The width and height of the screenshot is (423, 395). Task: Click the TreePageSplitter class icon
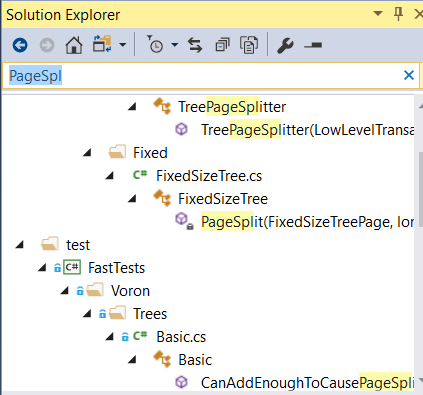162,106
